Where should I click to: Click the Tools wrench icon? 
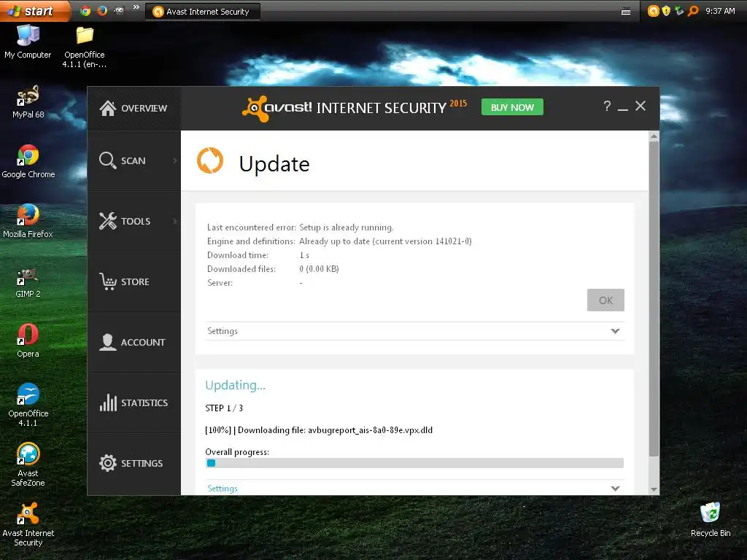pyautogui.click(x=108, y=221)
